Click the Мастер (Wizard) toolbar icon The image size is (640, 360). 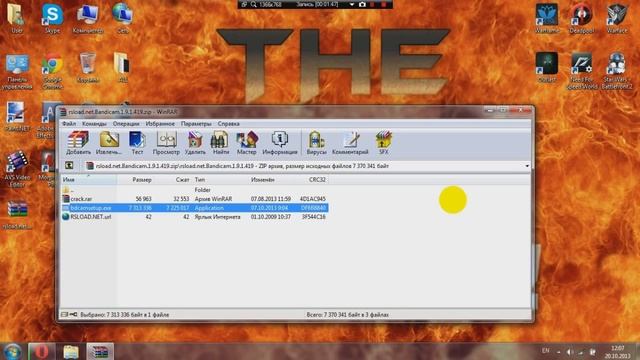(247, 143)
